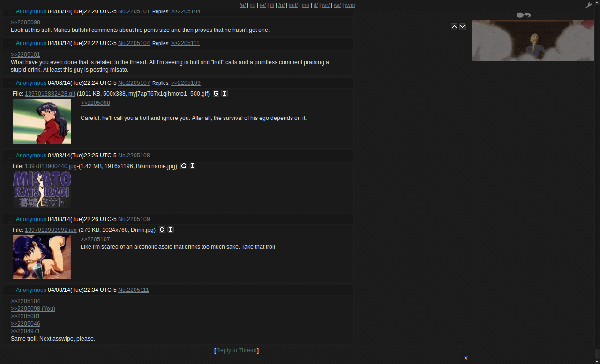Close panel with X at bottom
600x364 pixels.
tap(466, 358)
